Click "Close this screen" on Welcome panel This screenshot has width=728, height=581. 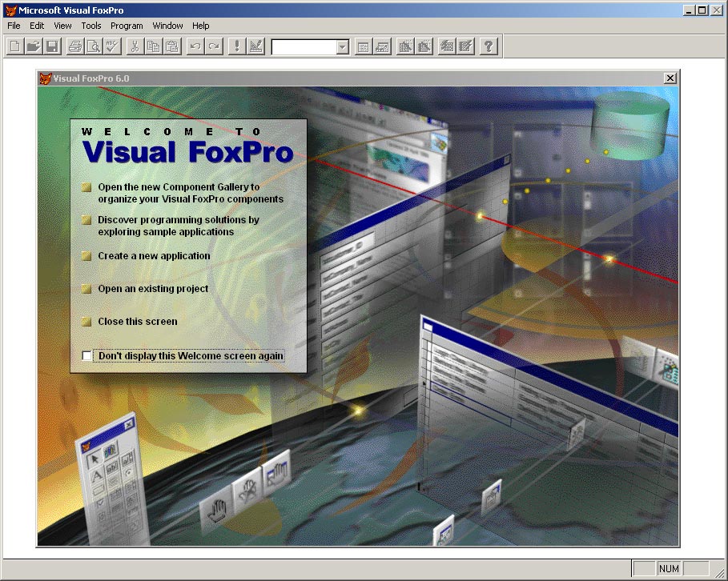tap(130, 322)
